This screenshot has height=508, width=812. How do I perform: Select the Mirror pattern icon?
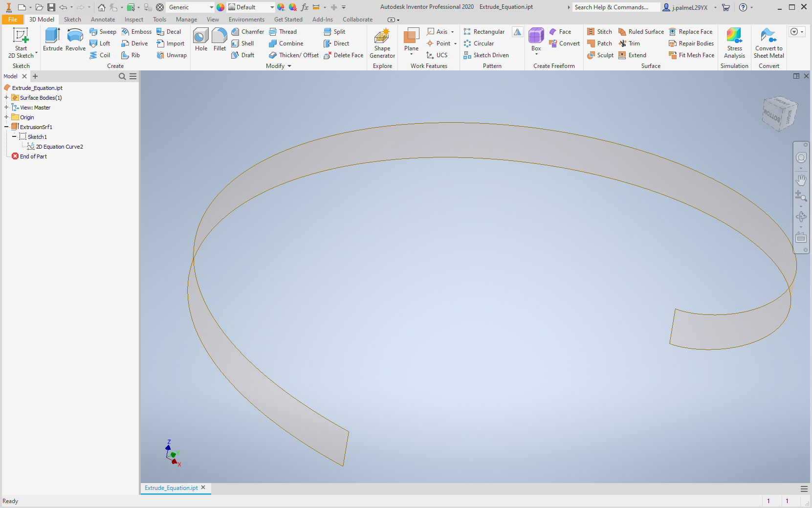pos(517,32)
